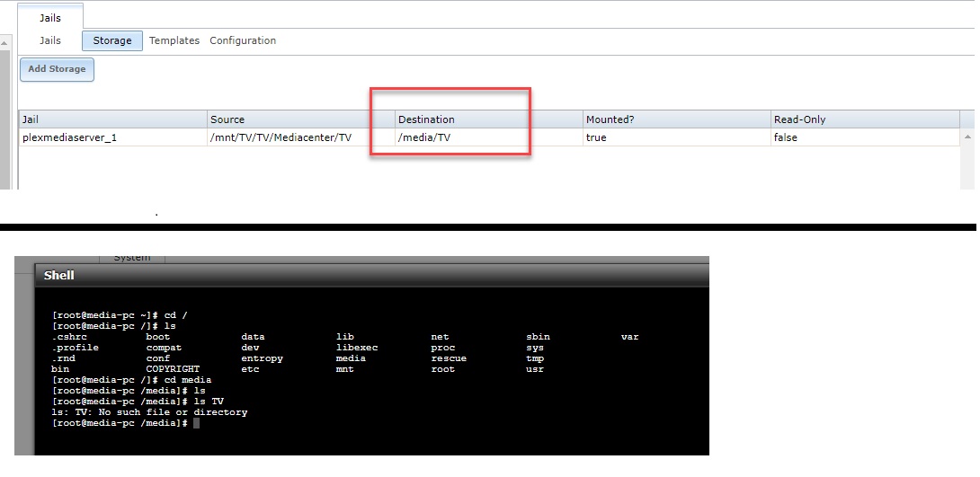This screenshot has height=477, width=980.
Task: Open the Templates tab
Action: click(174, 40)
